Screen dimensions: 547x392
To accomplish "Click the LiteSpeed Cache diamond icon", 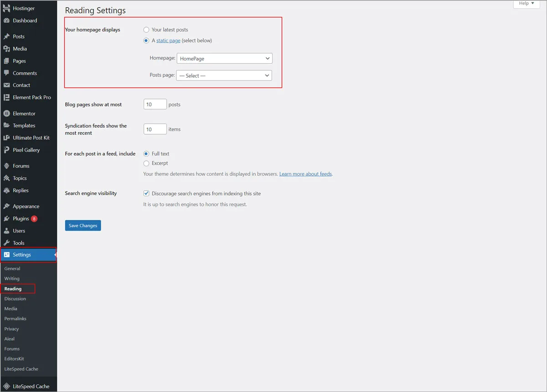I will pos(6,386).
